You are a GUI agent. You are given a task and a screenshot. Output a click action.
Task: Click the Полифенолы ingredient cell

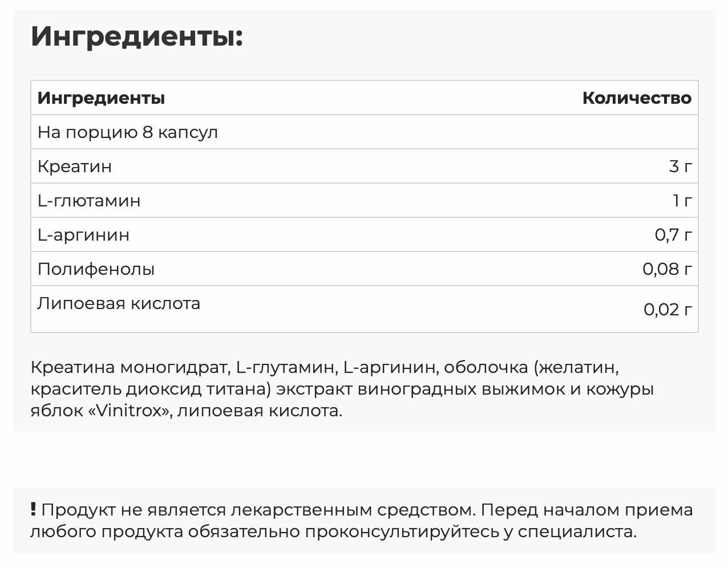(x=96, y=269)
